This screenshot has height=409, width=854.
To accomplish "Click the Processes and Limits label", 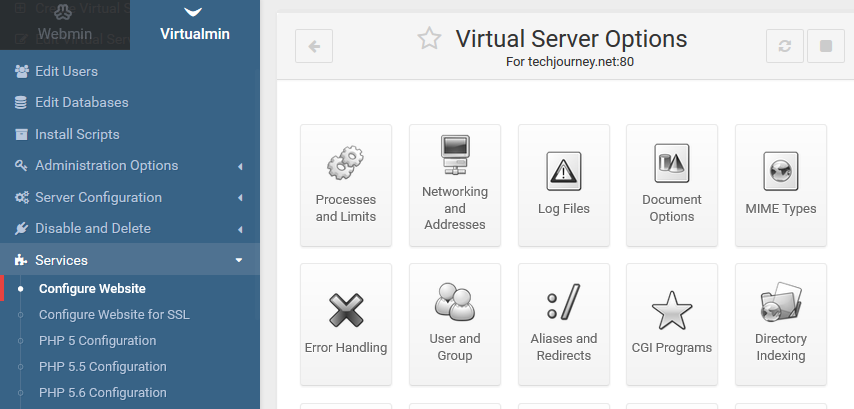I will pos(346,208).
